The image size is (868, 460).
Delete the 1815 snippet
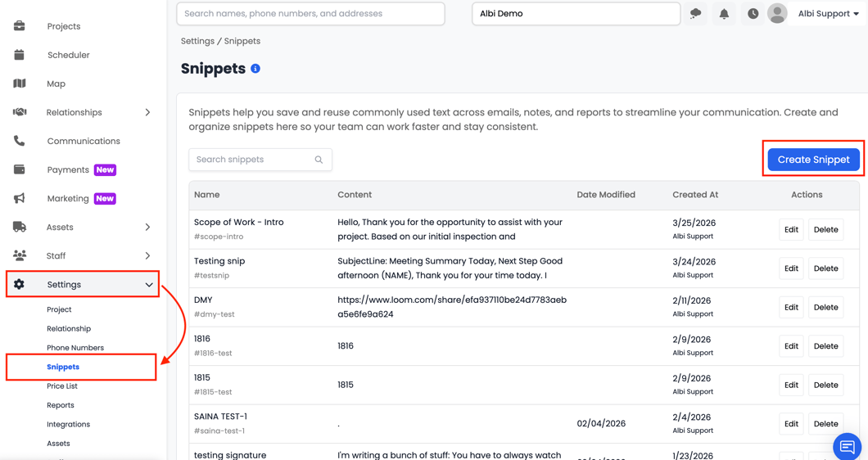(x=826, y=385)
